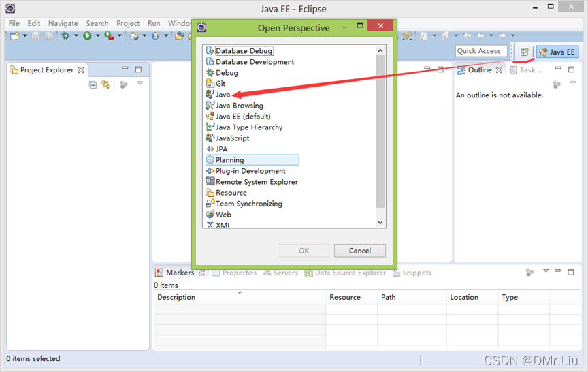Open the Outline view menu triangle

(x=573, y=83)
